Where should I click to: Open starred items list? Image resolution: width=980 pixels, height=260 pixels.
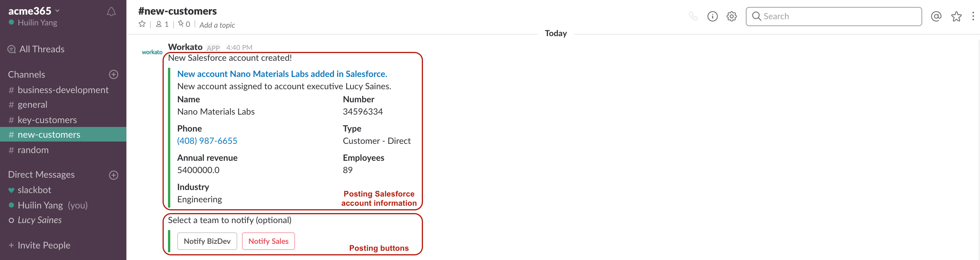point(956,16)
